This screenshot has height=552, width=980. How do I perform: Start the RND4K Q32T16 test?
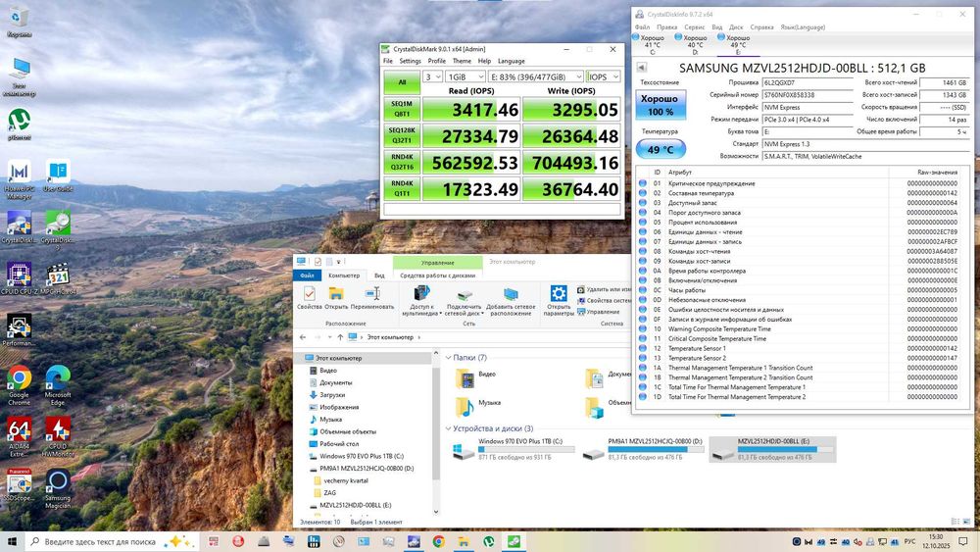(402, 163)
